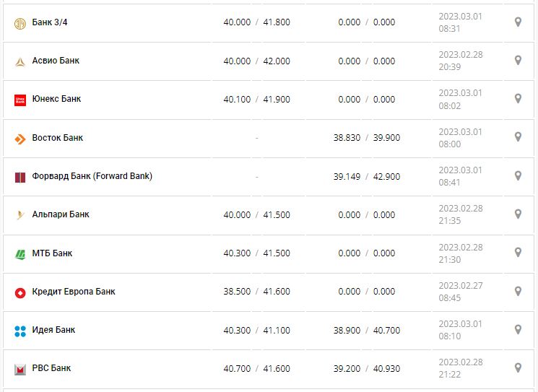Click the red Юнекс Банк logo
Image resolution: width=538 pixels, height=392 pixels.
(x=20, y=100)
